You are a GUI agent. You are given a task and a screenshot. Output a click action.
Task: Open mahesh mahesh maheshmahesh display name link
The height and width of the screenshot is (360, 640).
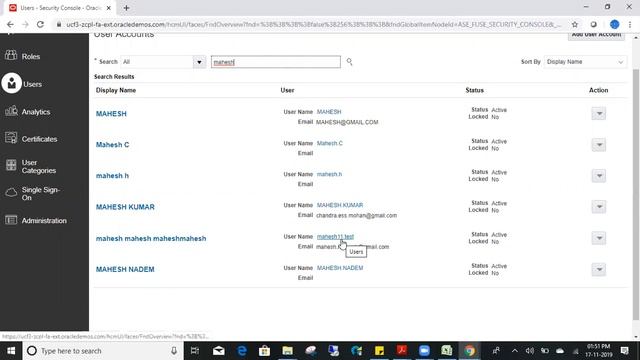point(151,238)
